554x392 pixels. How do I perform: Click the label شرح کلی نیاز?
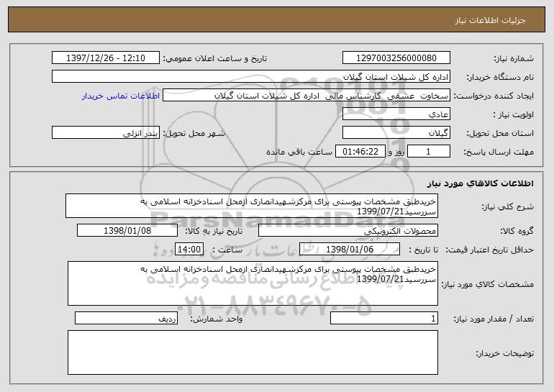click(x=507, y=206)
